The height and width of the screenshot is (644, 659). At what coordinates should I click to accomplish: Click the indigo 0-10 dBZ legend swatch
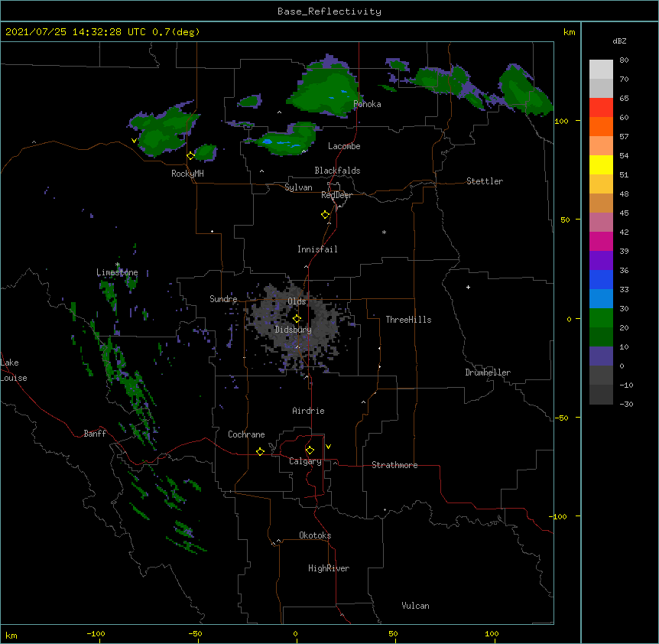tap(601, 356)
